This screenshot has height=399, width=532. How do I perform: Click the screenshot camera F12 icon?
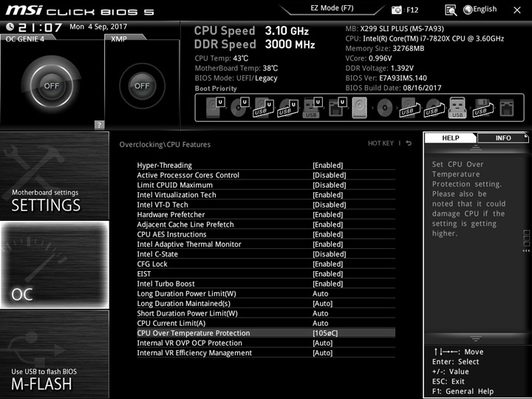point(396,10)
